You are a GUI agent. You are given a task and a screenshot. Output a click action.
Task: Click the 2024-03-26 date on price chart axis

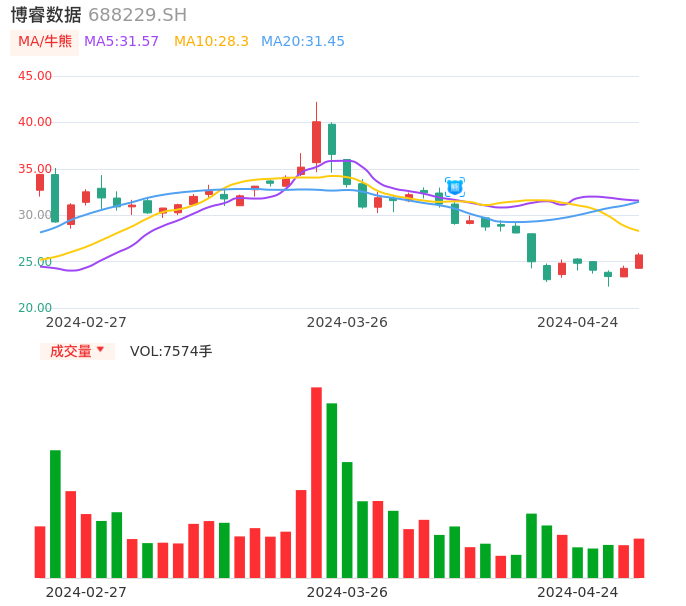pyautogui.click(x=347, y=322)
